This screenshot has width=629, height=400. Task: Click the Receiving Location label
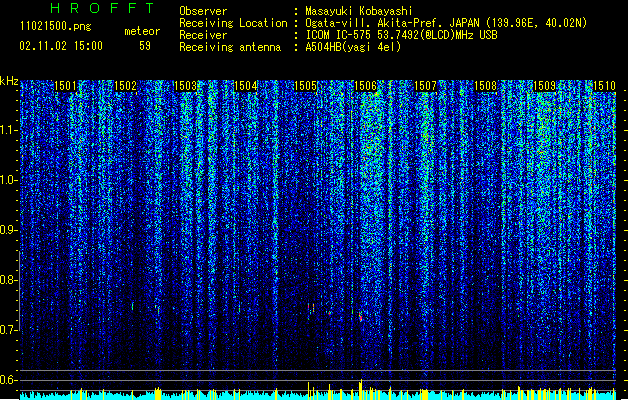click(x=233, y=23)
